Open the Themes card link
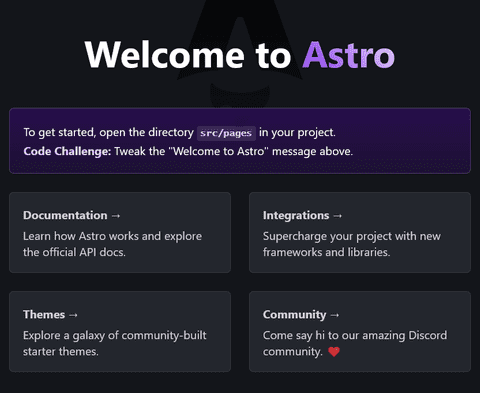 point(120,332)
